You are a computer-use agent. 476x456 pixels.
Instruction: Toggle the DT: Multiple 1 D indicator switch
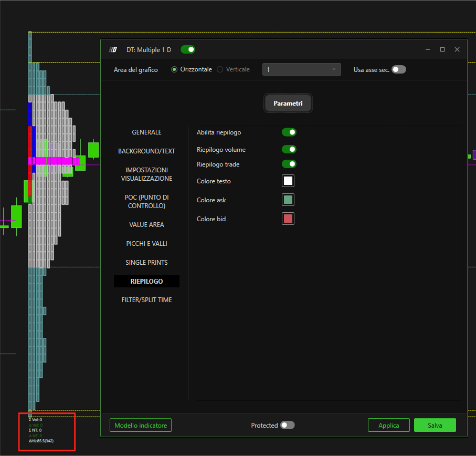tap(188, 49)
